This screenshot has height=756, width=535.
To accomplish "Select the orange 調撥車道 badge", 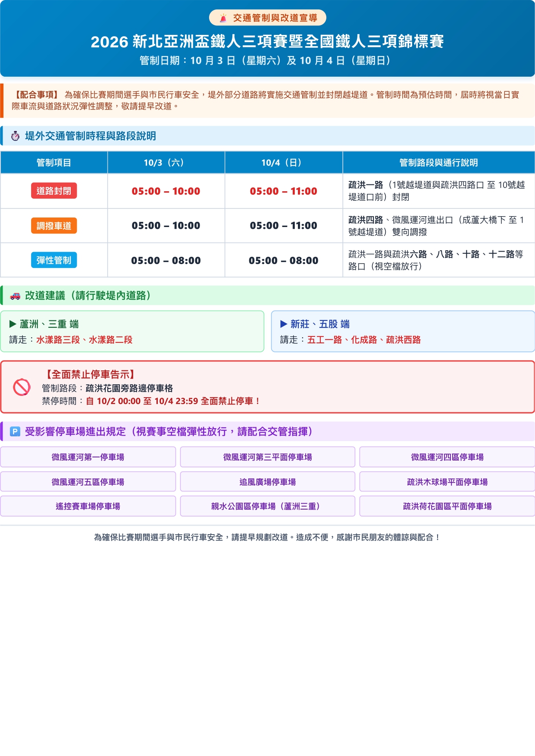I will tap(54, 226).
